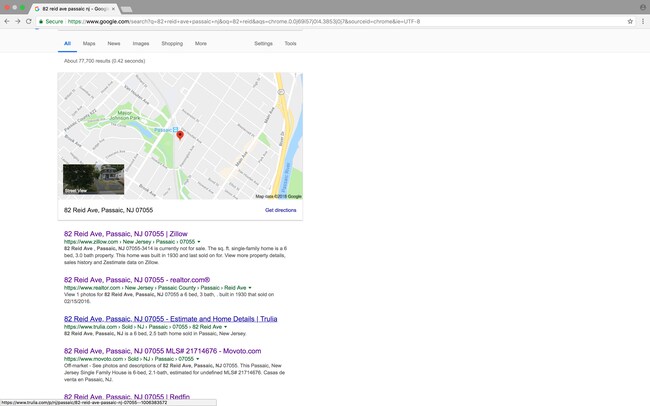Image resolution: width=650 pixels, height=406 pixels.
Task: Click the Passaic train station map icon
Action: pos(175,130)
